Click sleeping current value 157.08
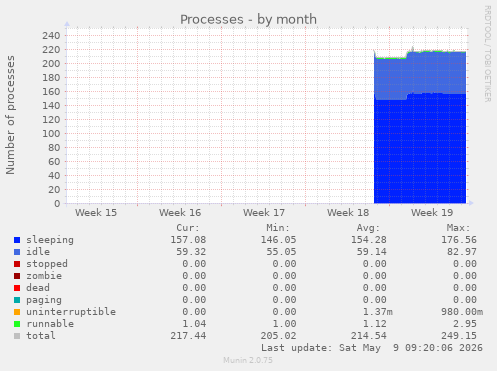497x371 pixels. tap(188, 240)
